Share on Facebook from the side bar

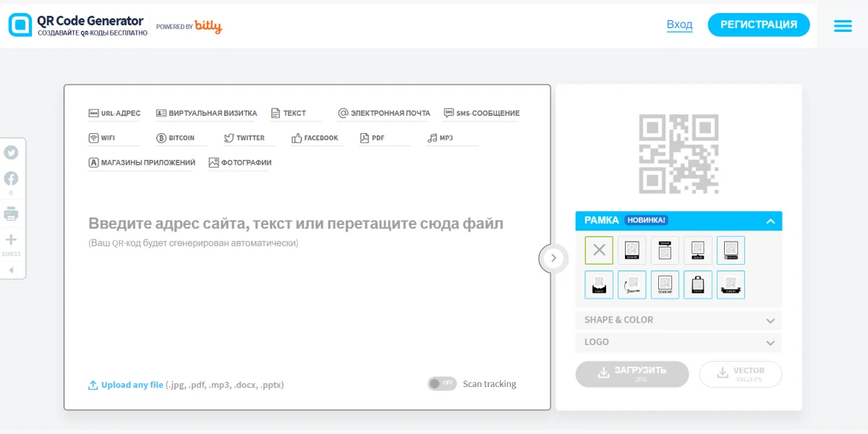pos(11,179)
